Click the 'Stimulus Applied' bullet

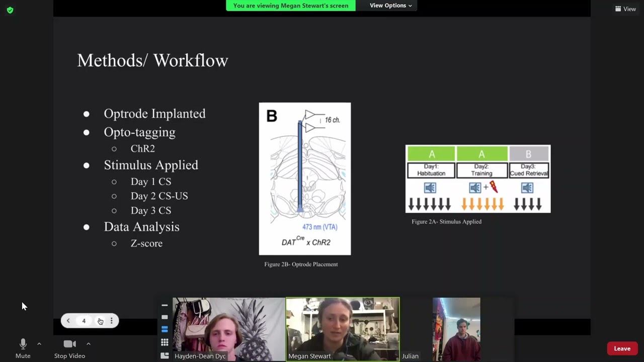(x=151, y=165)
